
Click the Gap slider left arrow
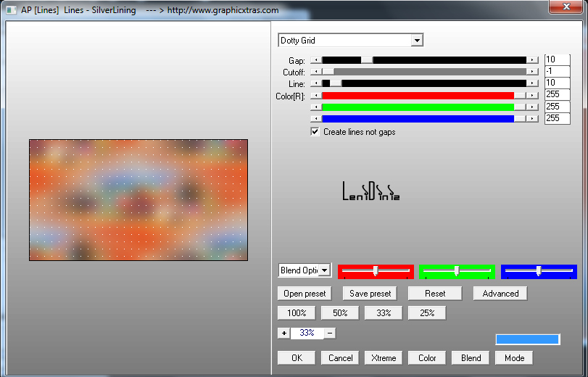pos(315,60)
